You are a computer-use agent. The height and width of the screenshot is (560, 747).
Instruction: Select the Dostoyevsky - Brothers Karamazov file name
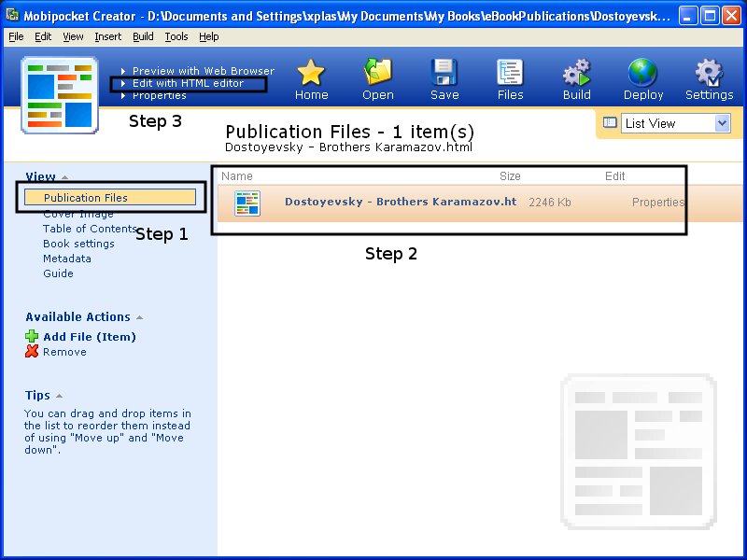(401, 202)
